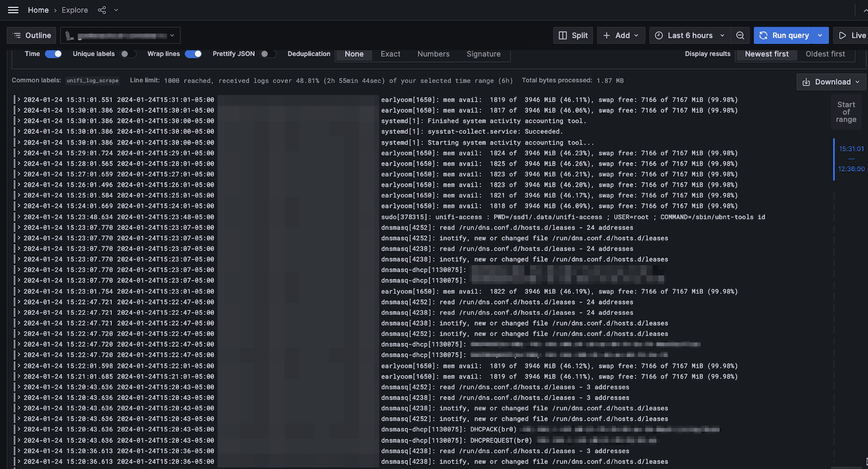The image size is (868, 469).
Task: Click the download icon on Download button
Action: pos(806,82)
